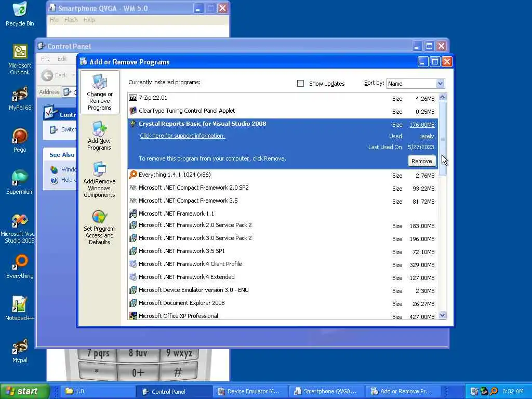Screen dimensions: 532x399
Task: Open Add New Programs in the sidebar
Action: [x=99, y=136]
